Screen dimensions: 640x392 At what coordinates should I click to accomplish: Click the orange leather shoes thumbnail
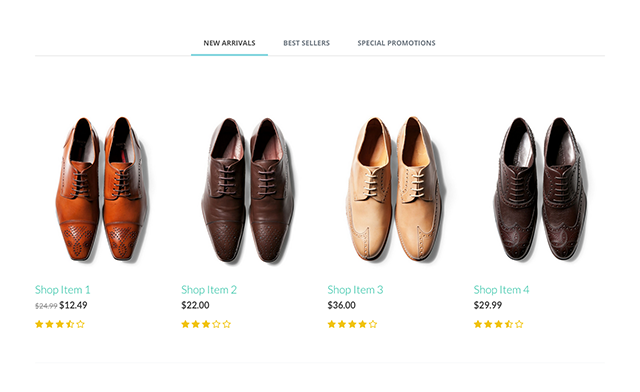[102, 189]
